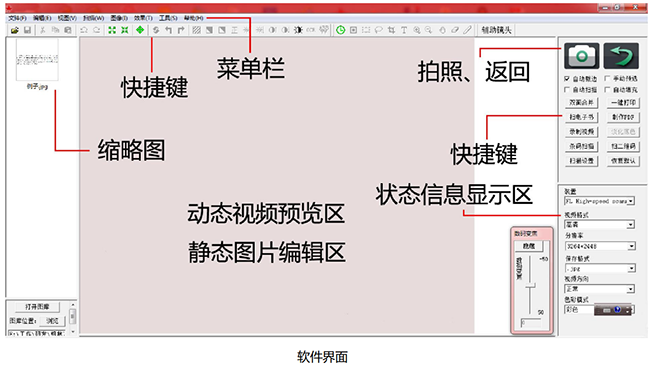Click the floppy disk save icon

(x=27, y=30)
